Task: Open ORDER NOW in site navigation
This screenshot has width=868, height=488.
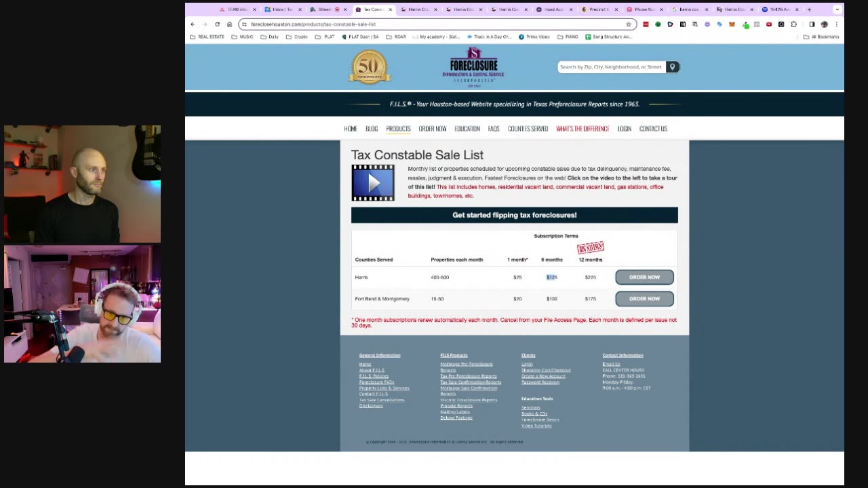Action: (433, 129)
